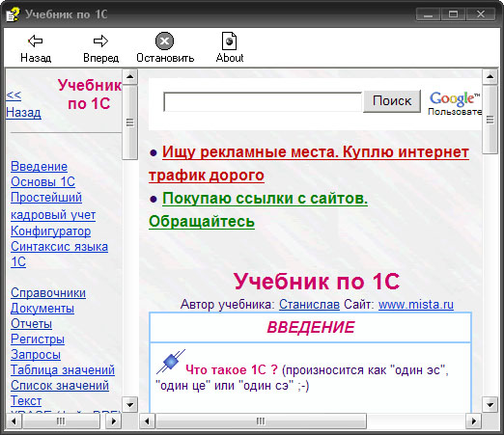Click left pane scroll right arrow
This screenshot has height=435, width=504.
pyautogui.click(x=113, y=421)
